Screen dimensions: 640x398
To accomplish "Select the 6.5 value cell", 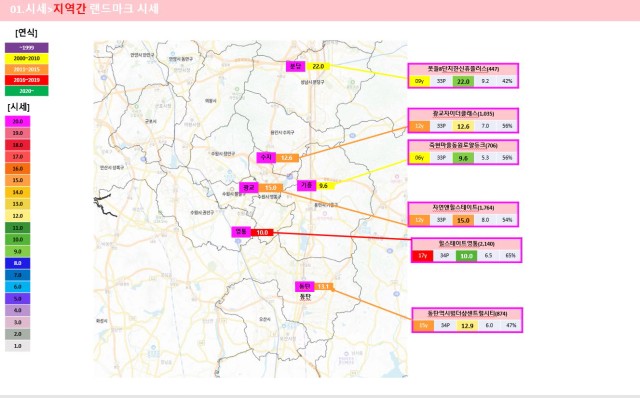I will pos(488,256).
